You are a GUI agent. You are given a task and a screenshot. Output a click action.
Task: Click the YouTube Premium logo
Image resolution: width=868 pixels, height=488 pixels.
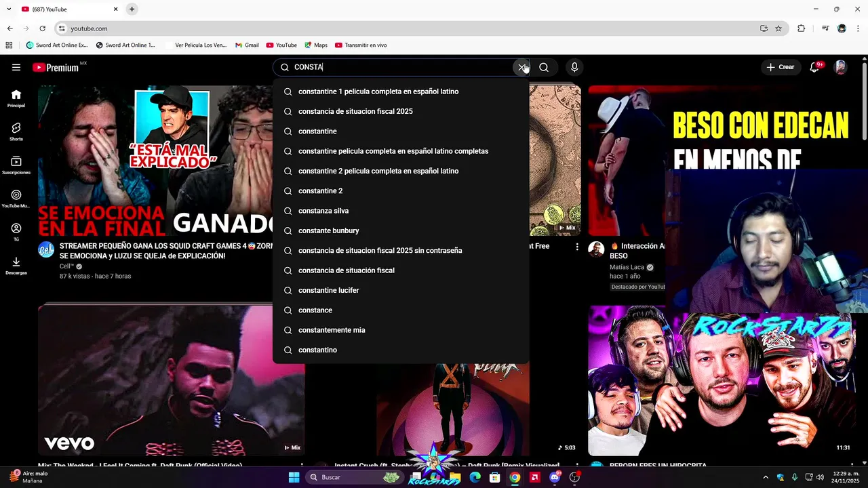[x=56, y=67]
